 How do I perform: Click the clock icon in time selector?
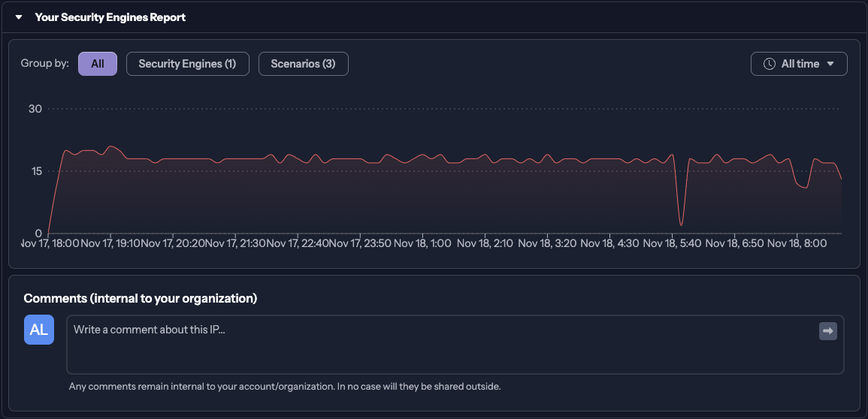pos(769,64)
